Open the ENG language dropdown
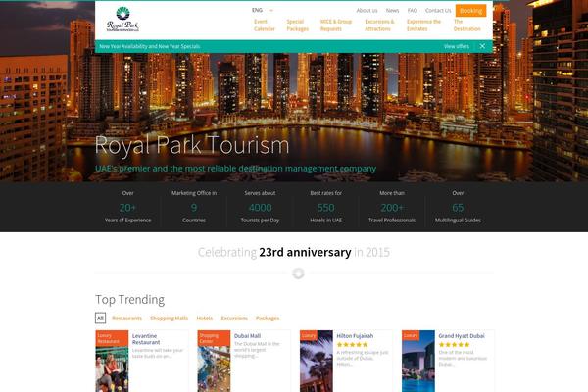Screen dimensions: 588x392 coord(262,10)
